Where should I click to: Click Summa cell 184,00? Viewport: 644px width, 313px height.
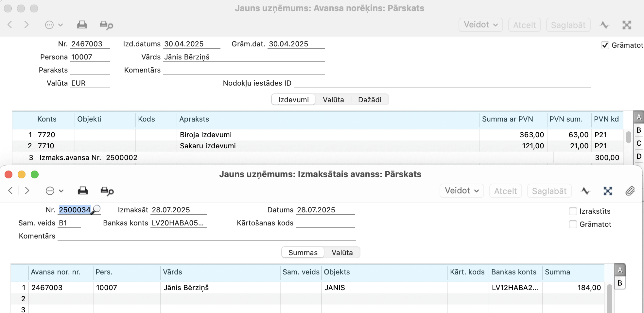pyautogui.click(x=574, y=288)
